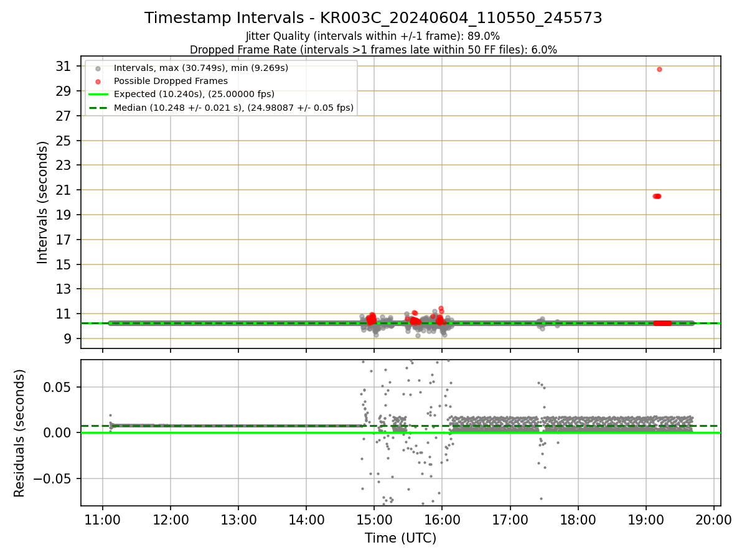Click the chart title 'Timestamp Intervals - KR003C_20240604_110550_245573'
This screenshot has height=560, width=747.
coord(374,18)
